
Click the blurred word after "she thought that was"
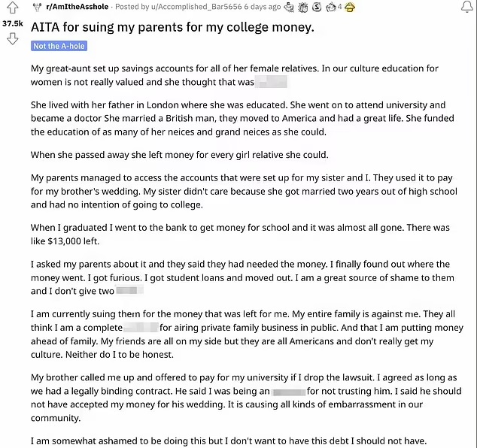272,81
